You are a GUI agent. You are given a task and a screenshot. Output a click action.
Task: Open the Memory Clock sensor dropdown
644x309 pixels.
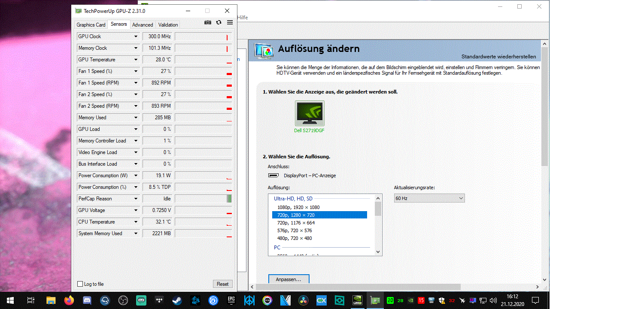[136, 48]
